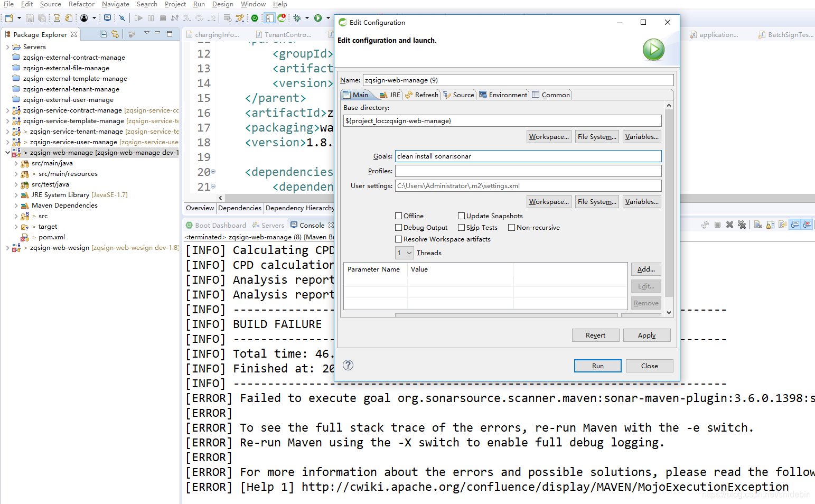Click the Save All icon in the toolbar

pos(42,18)
